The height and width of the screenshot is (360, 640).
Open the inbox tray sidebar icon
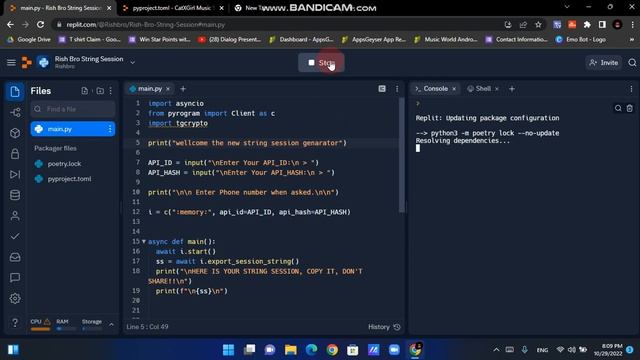click(15, 257)
